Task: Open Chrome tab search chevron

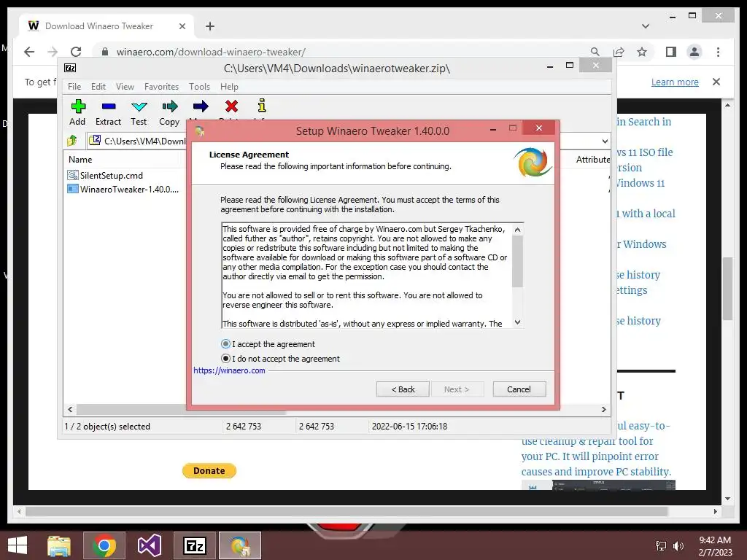Action: pos(646,26)
